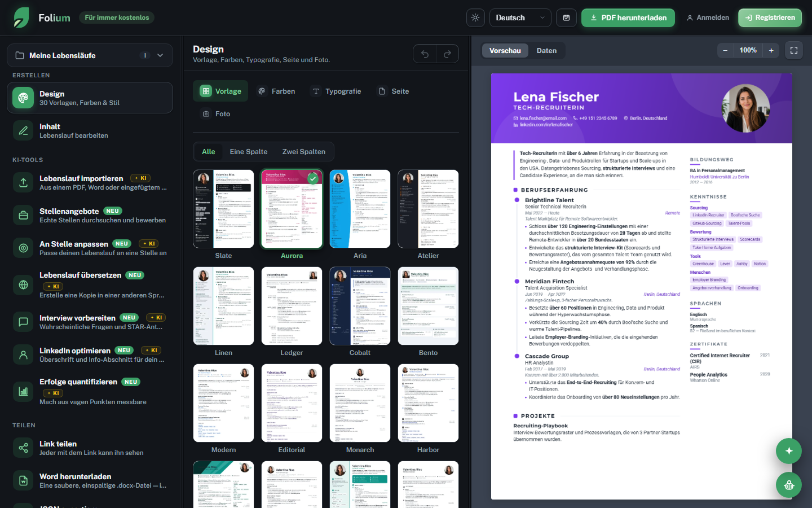Choose the Aurora template thumbnail
The height and width of the screenshot is (508, 812).
(292, 209)
